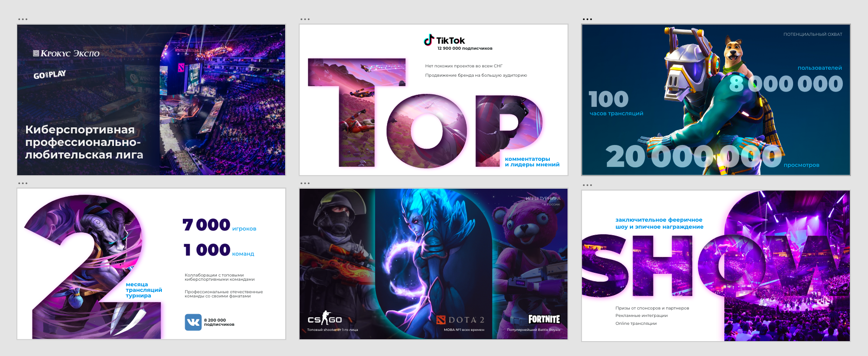
Task: Select the ПОТЕНЦИАЛЬНЫЙ ОХВАТ label
Action: point(813,34)
